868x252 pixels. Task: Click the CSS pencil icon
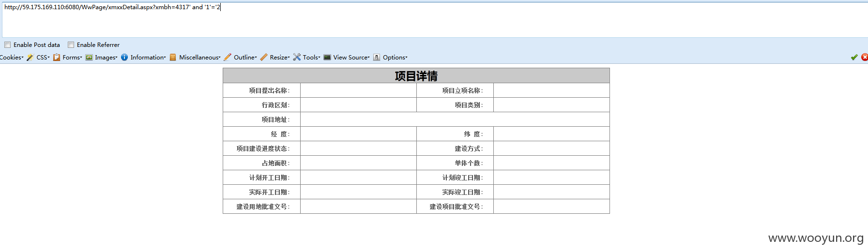click(30, 58)
